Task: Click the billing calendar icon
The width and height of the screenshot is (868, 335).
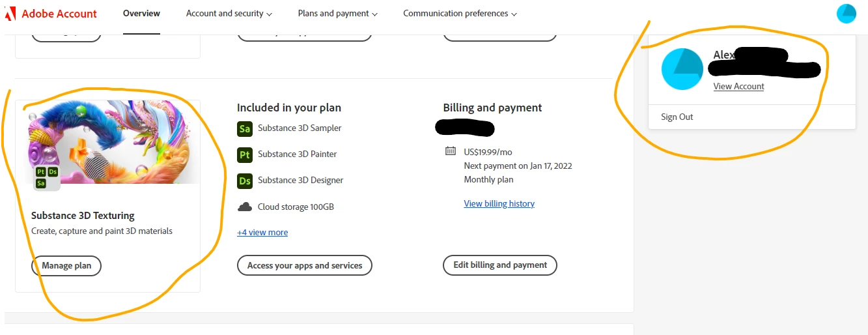Action: click(x=451, y=151)
